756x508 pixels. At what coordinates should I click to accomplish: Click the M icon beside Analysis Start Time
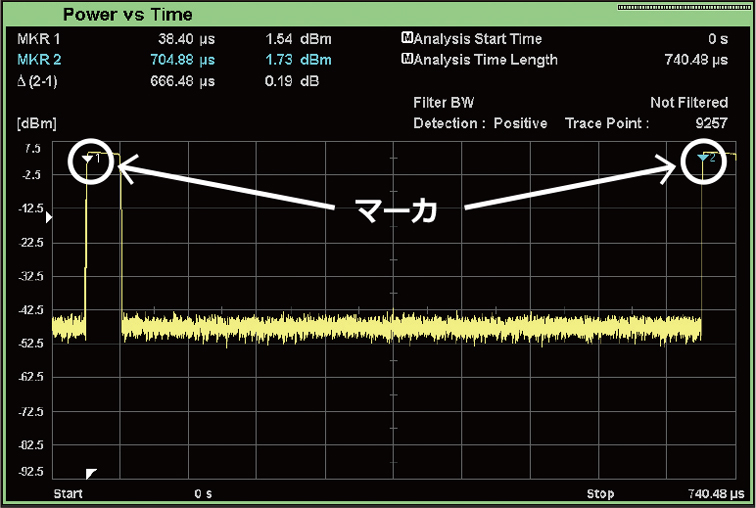(407, 38)
